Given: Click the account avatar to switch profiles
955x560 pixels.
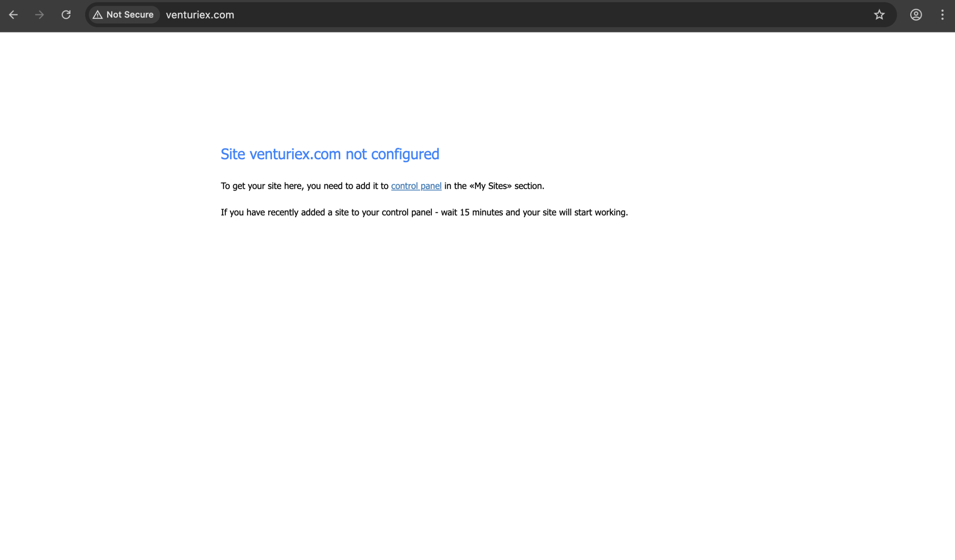Looking at the screenshot, I should coord(915,15).
